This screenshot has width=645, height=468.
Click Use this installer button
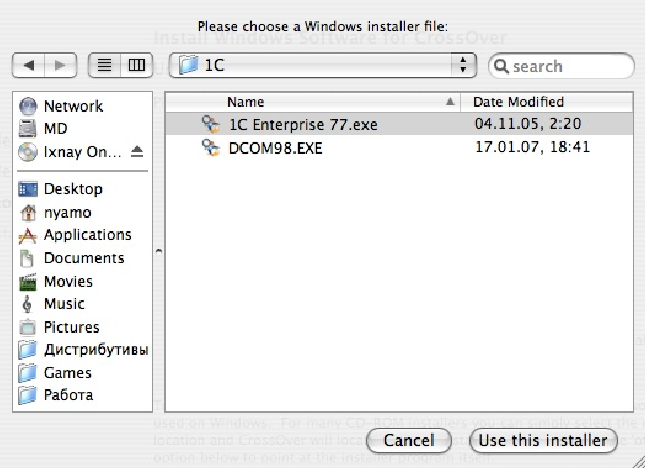(542, 440)
